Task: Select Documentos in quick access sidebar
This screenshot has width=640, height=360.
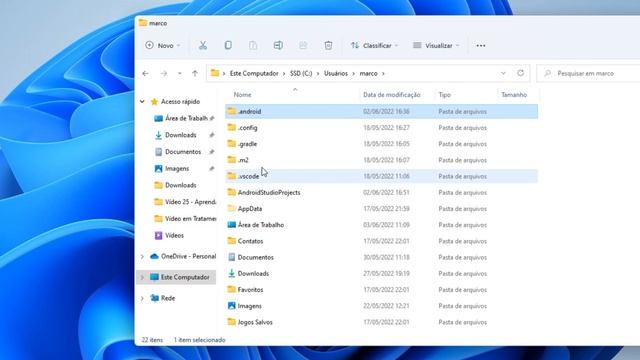Action: 183,152
